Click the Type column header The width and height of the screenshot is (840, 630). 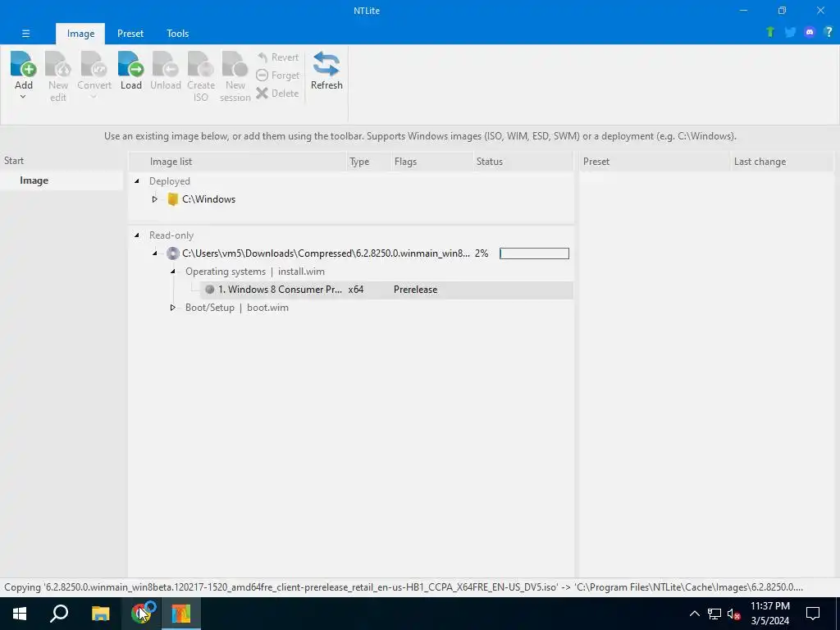368,162
